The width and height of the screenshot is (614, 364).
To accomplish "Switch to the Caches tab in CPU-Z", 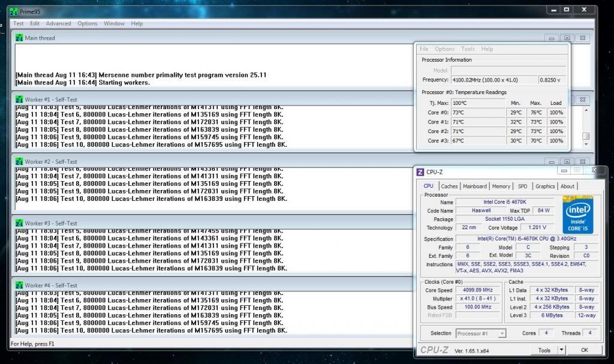I will coord(449,186).
